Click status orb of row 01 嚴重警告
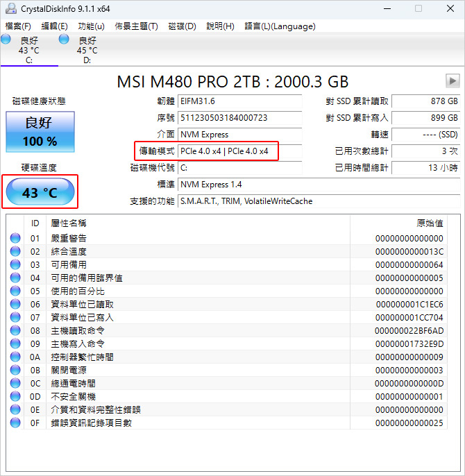 point(15,238)
